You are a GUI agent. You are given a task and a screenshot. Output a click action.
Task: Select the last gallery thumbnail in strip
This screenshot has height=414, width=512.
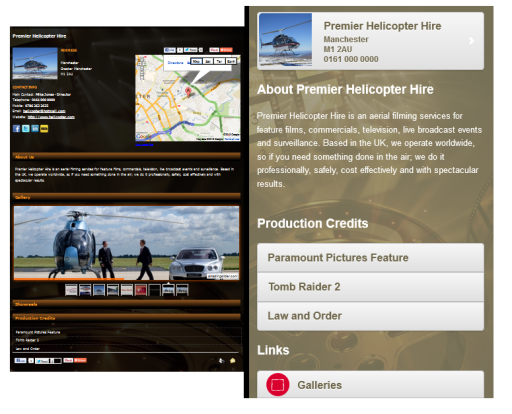pos(182,290)
